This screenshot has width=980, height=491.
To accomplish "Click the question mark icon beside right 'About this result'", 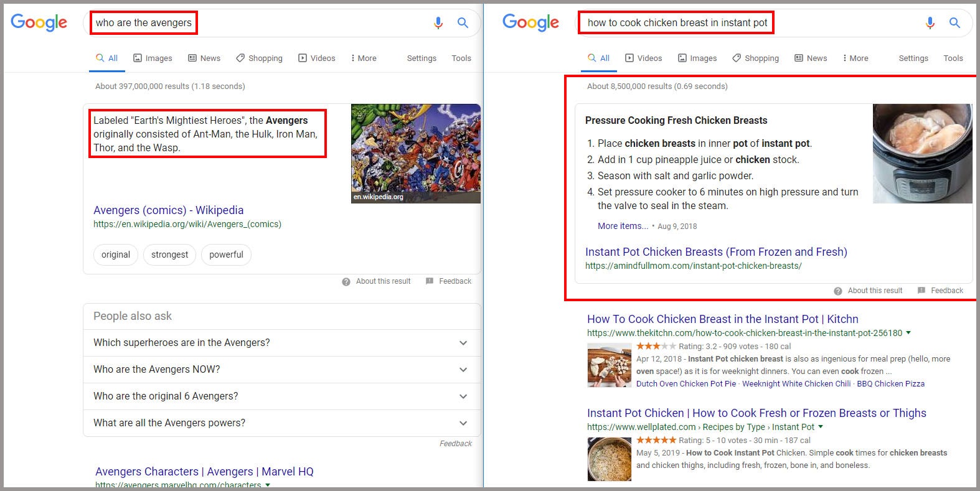I will coord(838,291).
